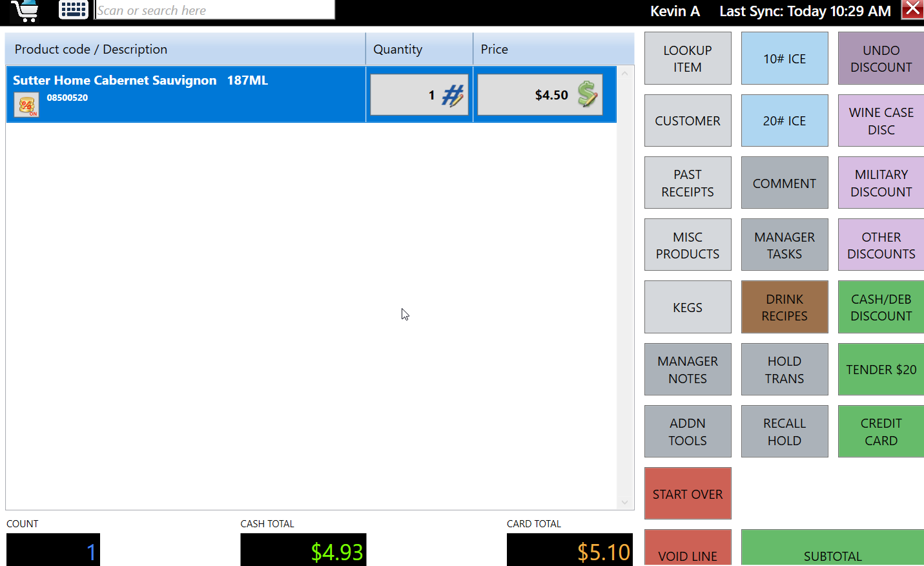Click the CARD TOTAL $5.10 display
Viewport: 924px width, 566px height.
(x=570, y=549)
